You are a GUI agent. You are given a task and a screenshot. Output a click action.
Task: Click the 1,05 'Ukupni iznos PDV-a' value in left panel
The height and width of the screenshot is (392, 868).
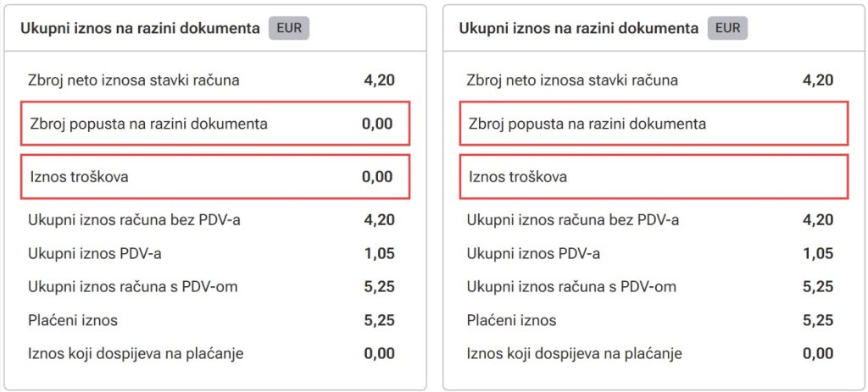point(379,254)
